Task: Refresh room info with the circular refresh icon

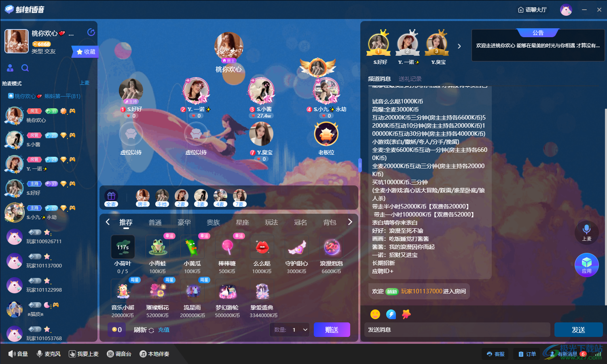Action: coord(91,32)
